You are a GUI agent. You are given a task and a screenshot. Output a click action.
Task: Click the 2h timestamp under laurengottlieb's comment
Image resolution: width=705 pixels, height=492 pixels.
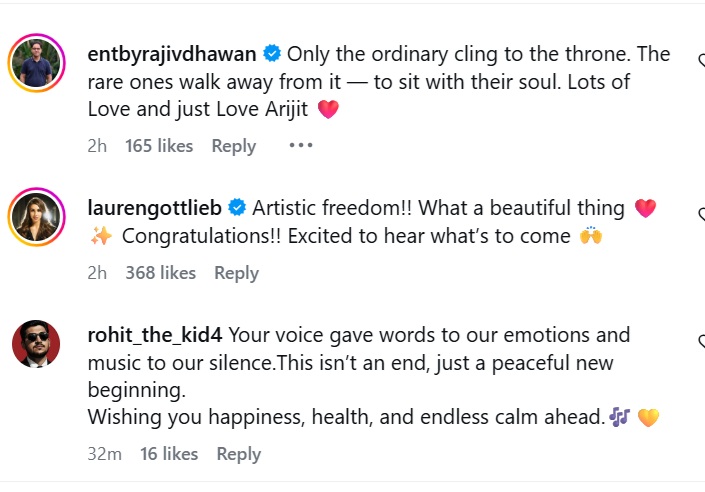tap(97, 273)
